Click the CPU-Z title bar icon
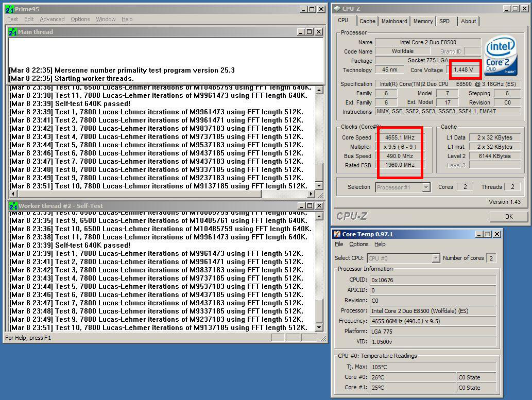 click(x=337, y=9)
